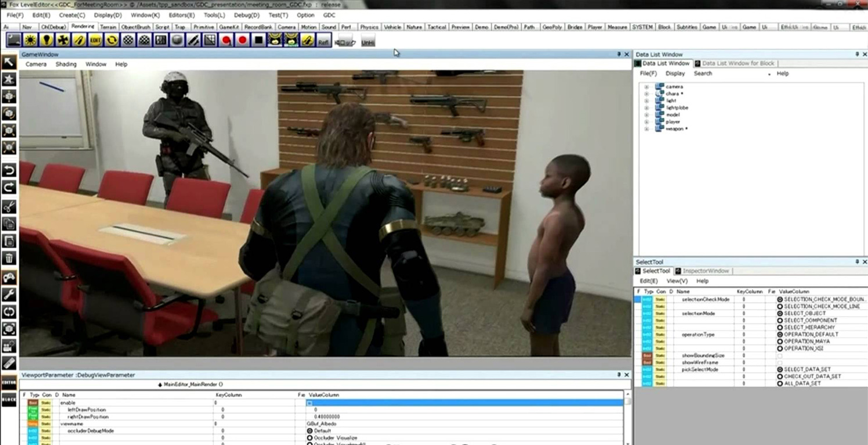Click the fan-shaped icon in rendering toolbar
Screen dimensions: 868x445
click(x=63, y=40)
